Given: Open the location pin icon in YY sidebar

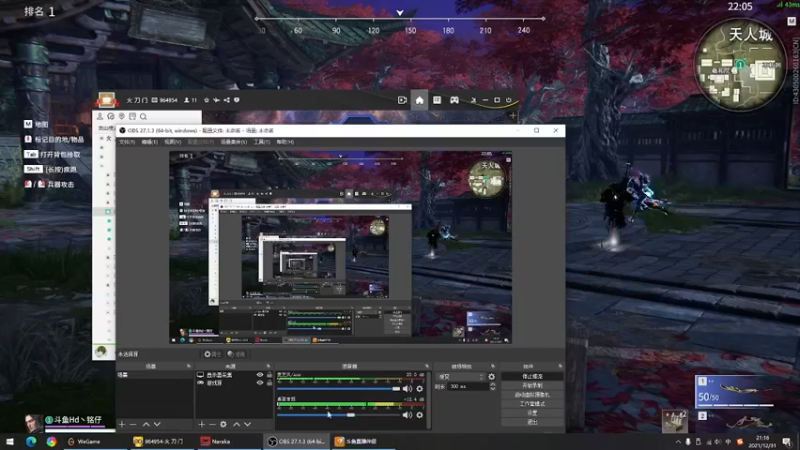Looking at the screenshot, I should pyautogui.click(x=121, y=116).
